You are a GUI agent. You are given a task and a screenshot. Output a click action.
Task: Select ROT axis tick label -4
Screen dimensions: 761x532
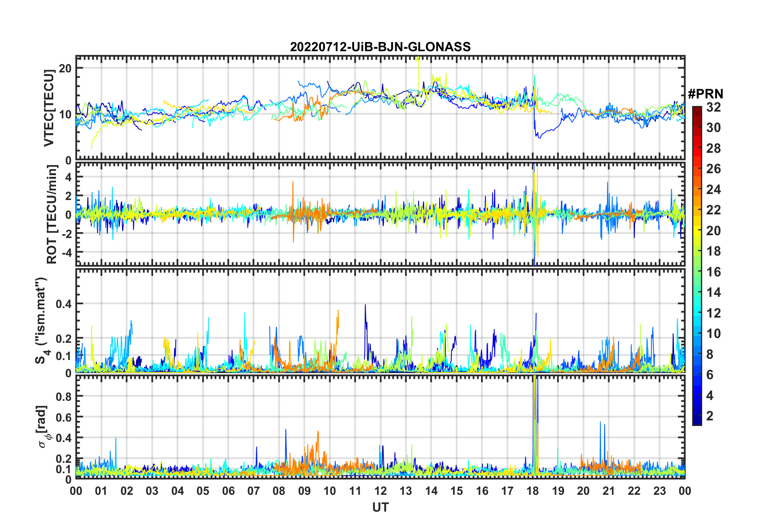(x=66, y=252)
